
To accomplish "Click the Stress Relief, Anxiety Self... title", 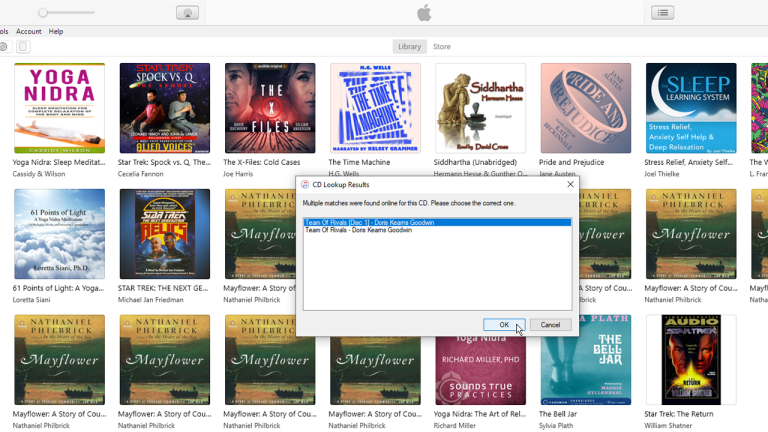I will pos(688,162).
